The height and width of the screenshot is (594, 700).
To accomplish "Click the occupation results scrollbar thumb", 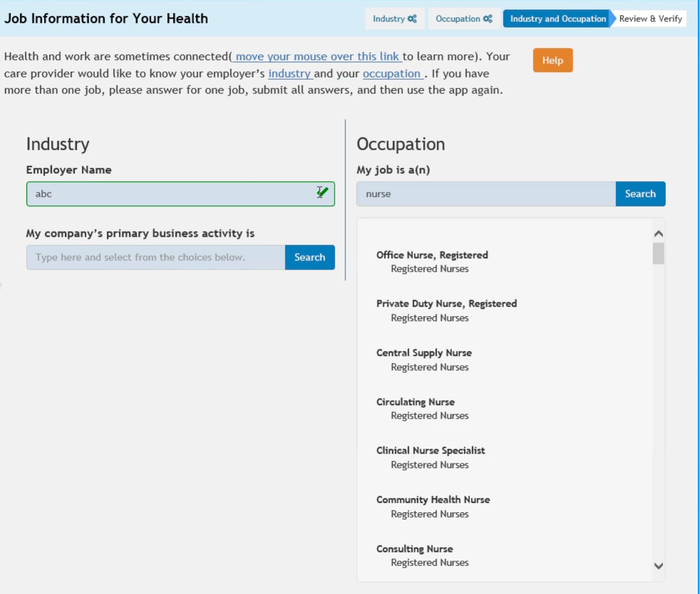I will (658, 254).
